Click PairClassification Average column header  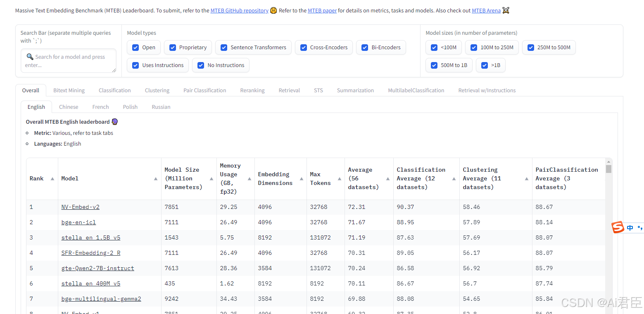[x=568, y=179]
